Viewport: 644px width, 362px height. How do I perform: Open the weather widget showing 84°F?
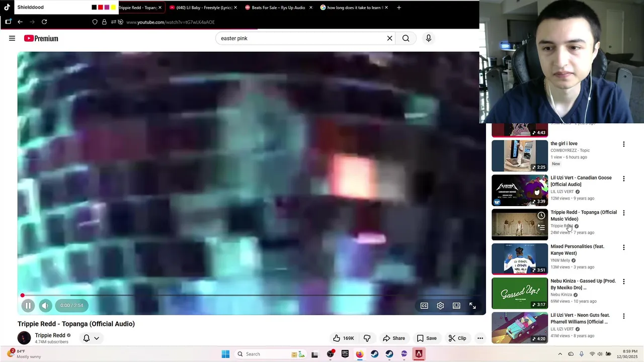click(24, 354)
